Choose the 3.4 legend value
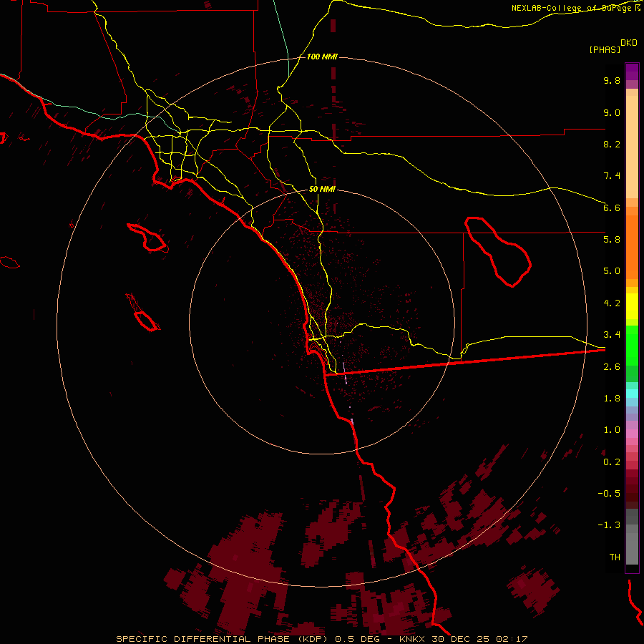The width and height of the screenshot is (644, 644). pyautogui.click(x=612, y=335)
